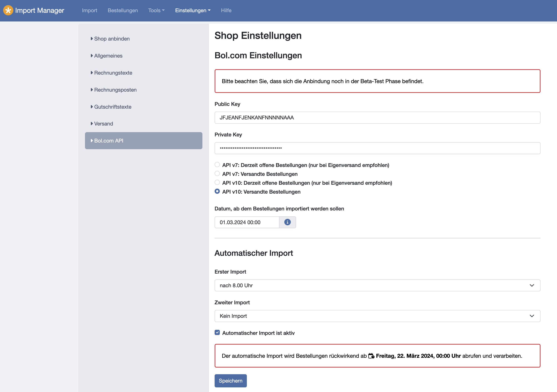557x392 pixels.
Task: Click the info icon beside date field
Action: (287, 222)
